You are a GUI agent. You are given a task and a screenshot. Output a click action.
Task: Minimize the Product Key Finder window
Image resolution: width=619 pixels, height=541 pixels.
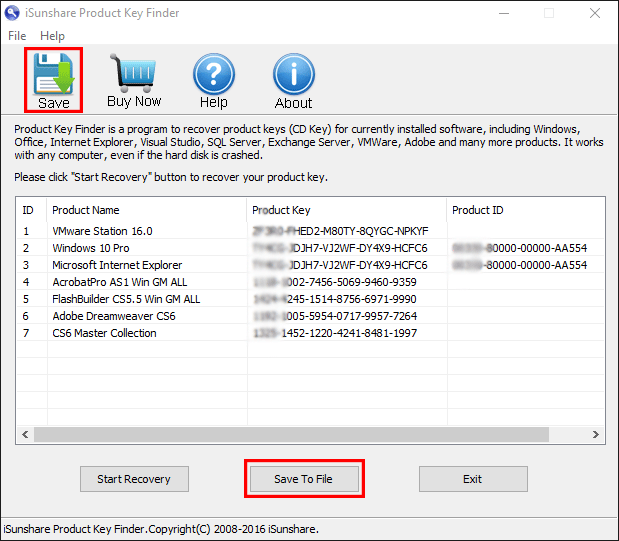[x=504, y=13]
